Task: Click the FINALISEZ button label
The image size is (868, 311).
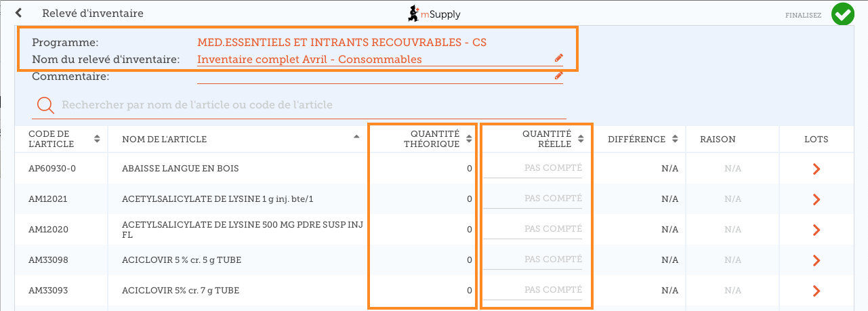Action: tap(804, 14)
